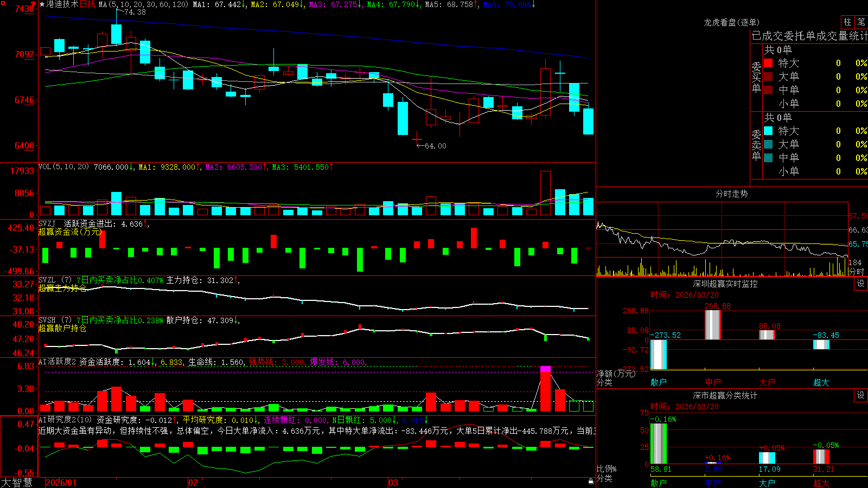Select the AI活跃度2 indicator label
Screen dimensions: 868x488
58,362
